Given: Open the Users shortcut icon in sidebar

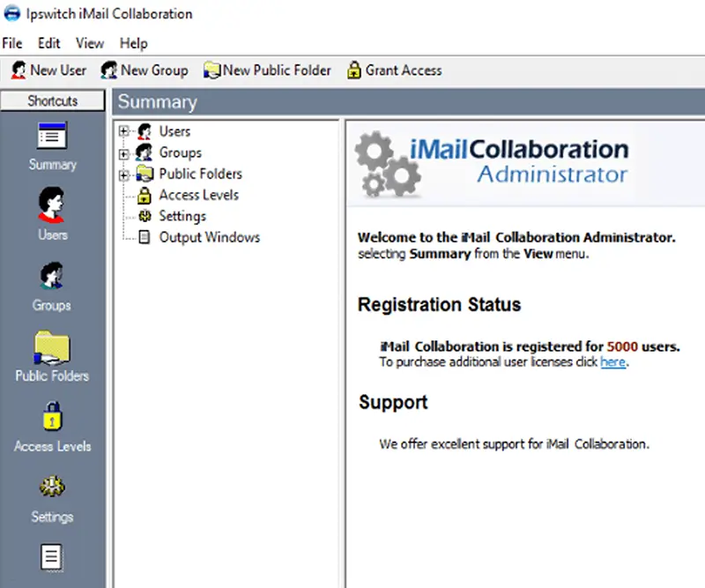Looking at the screenshot, I should (x=51, y=205).
